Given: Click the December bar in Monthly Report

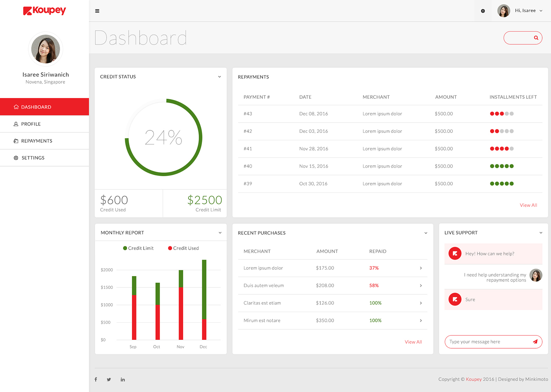Looking at the screenshot, I should (x=204, y=300).
